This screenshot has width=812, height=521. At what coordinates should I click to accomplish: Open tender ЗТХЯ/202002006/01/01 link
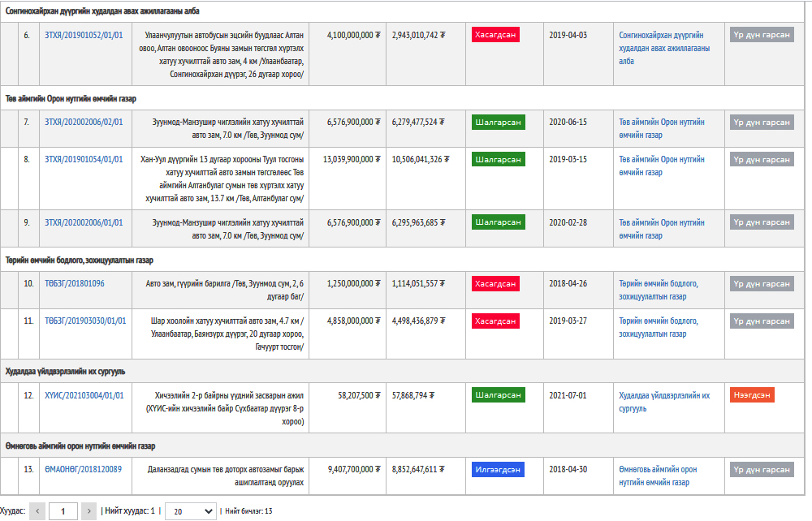point(84,222)
